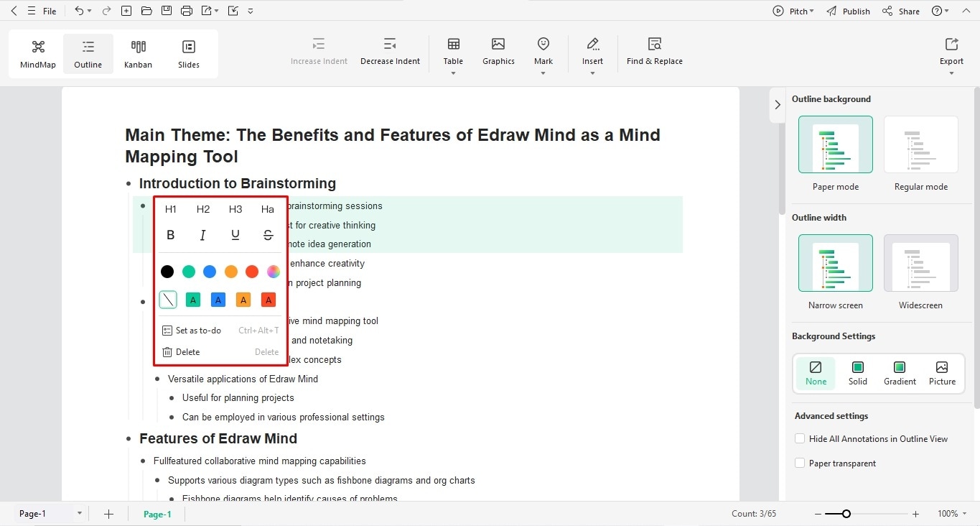Click the Redo icon
Screen dimensions: 980x526
click(106, 11)
